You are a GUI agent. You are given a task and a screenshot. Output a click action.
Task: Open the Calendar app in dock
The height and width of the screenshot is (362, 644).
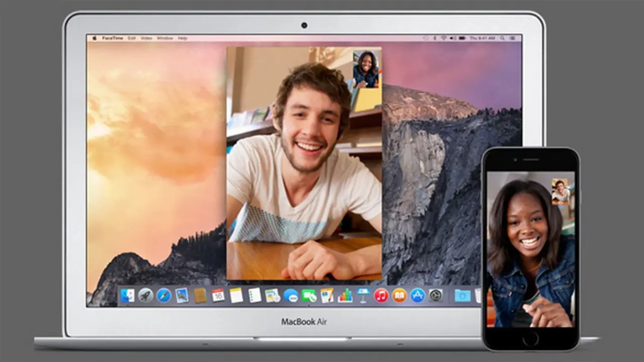click(x=218, y=296)
